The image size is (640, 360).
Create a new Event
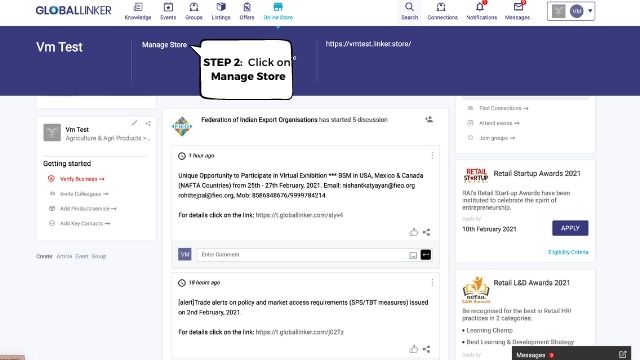82,256
